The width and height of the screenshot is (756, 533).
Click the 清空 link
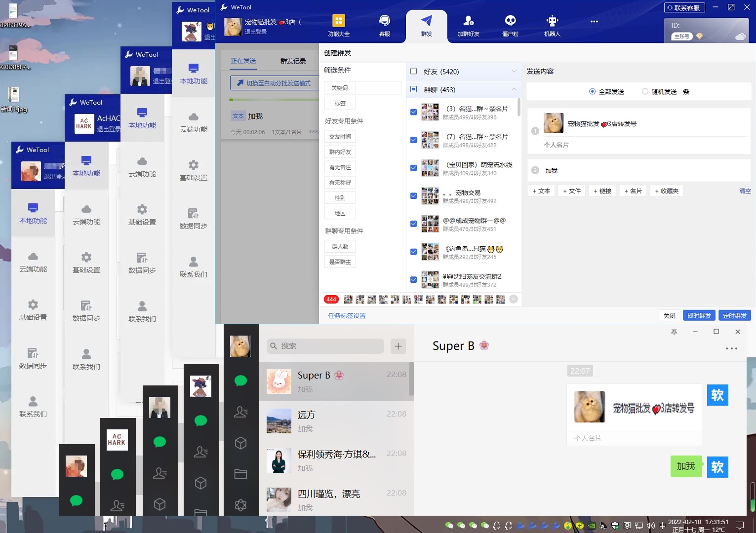[x=745, y=191]
